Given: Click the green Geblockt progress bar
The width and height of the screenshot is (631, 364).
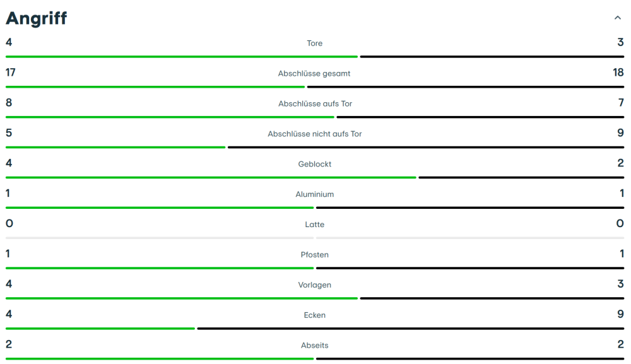Looking at the screenshot, I should (x=211, y=178).
